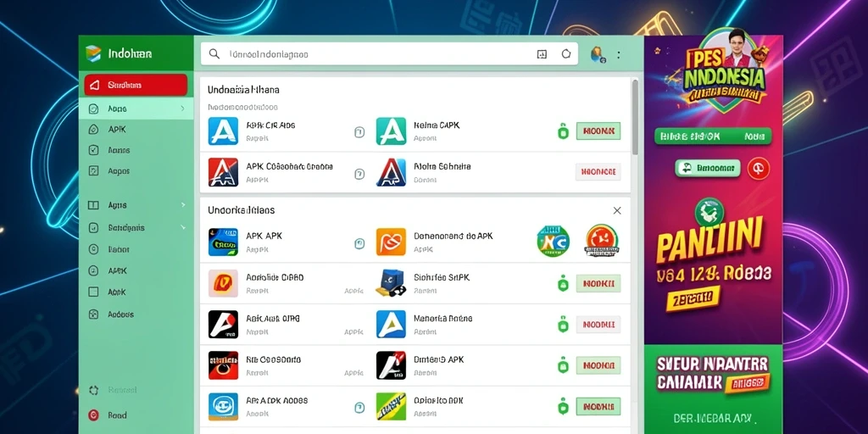Image resolution: width=868 pixels, height=434 pixels.
Task: Click green lock on Opicirto B0K row
Action: [x=563, y=406]
